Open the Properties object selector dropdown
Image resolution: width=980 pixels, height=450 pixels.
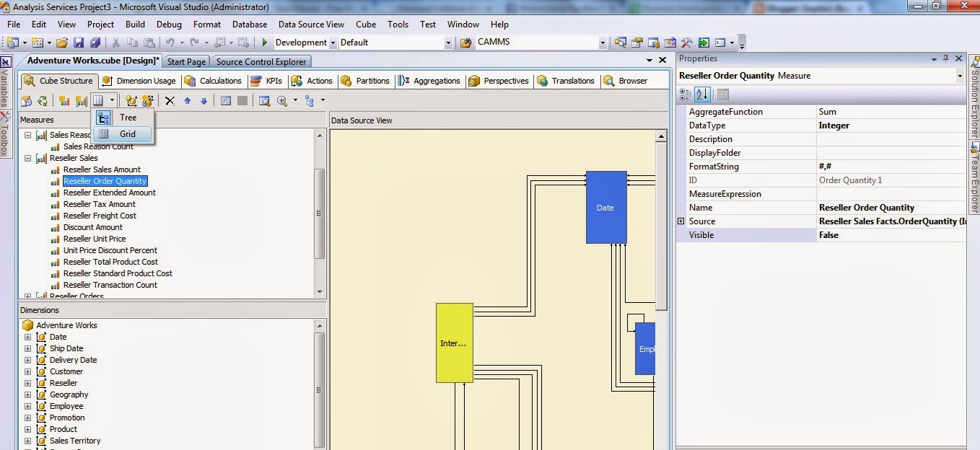tap(960, 76)
